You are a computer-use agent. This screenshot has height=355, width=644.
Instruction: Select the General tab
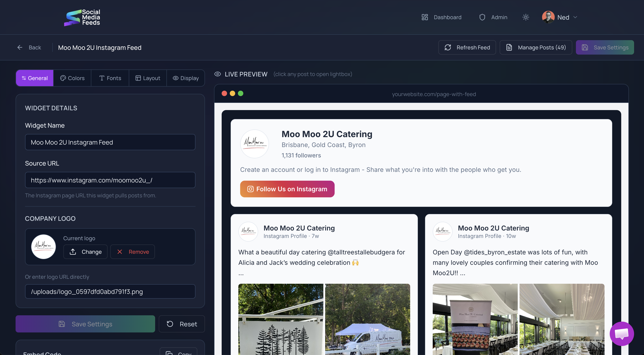35,78
